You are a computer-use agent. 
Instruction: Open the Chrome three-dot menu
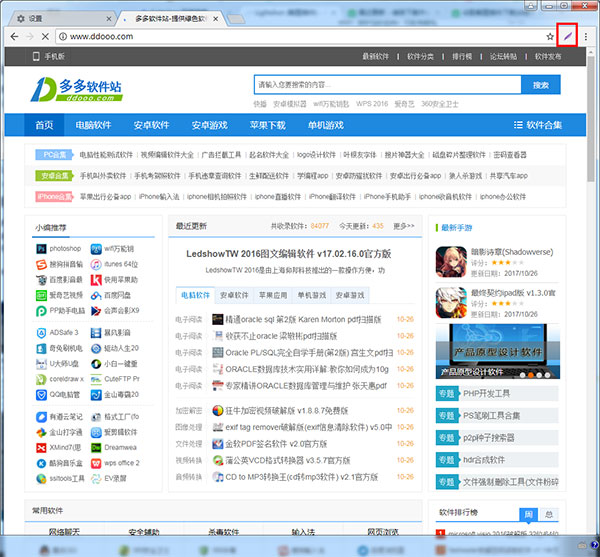click(585, 36)
